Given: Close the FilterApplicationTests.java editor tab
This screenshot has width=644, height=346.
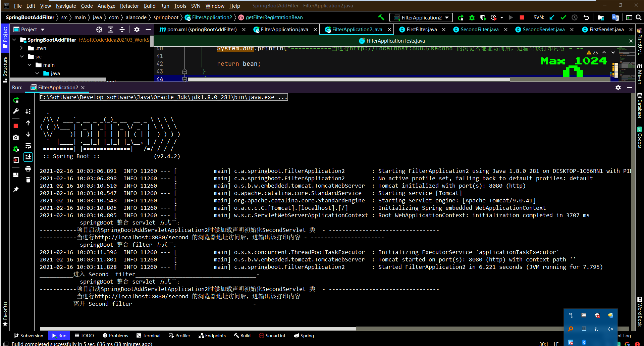Looking at the screenshot, I should tap(631, 41).
